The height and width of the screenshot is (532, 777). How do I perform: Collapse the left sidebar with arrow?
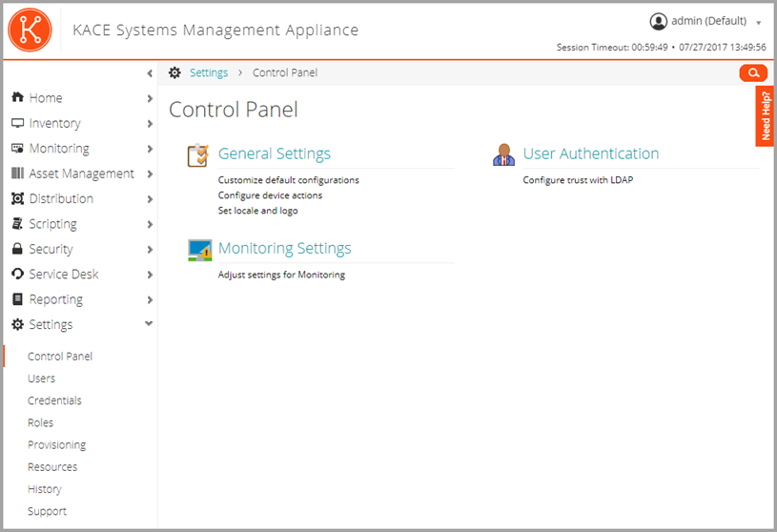(150, 73)
